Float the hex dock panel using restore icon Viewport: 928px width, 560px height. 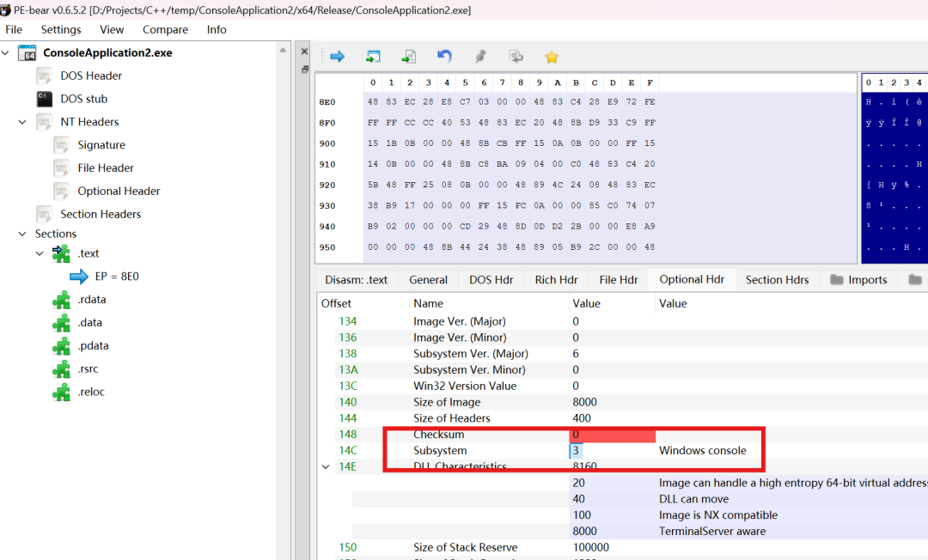coord(305,70)
